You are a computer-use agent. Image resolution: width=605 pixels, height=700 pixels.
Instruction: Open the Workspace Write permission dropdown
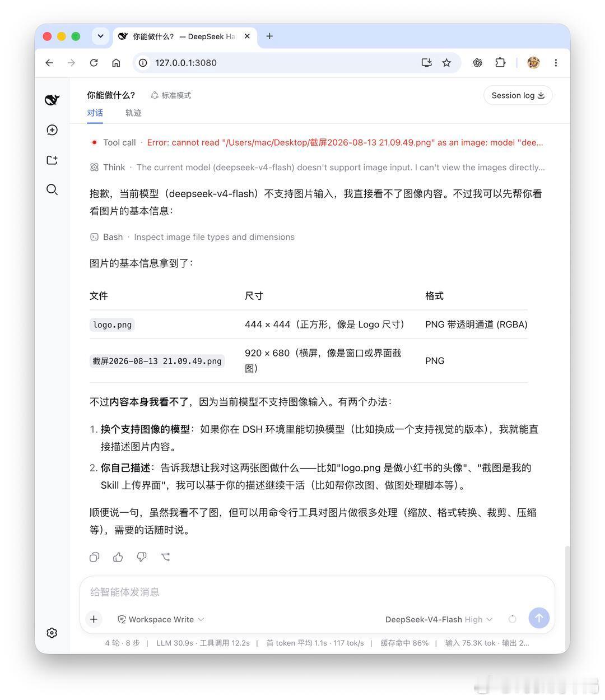pyautogui.click(x=161, y=619)
